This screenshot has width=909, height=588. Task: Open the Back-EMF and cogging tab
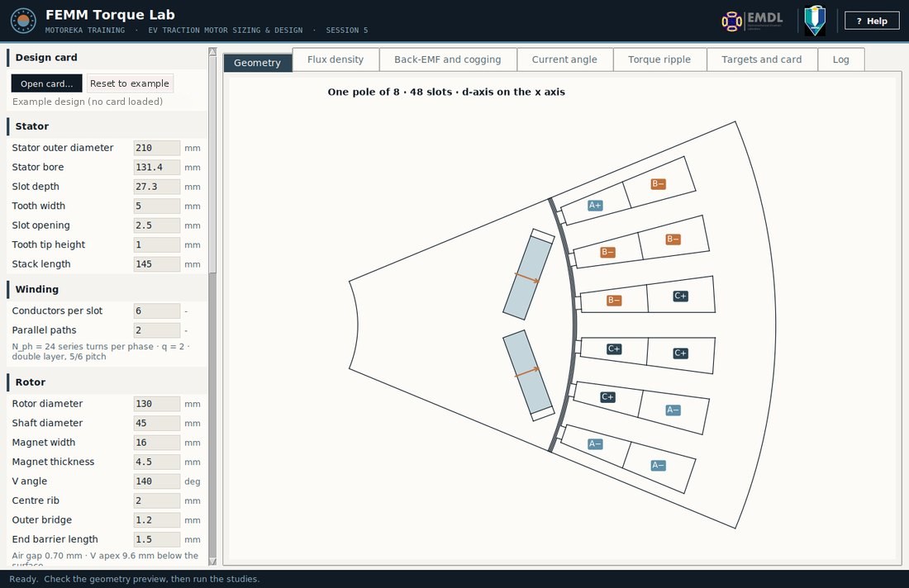point(448,59)
